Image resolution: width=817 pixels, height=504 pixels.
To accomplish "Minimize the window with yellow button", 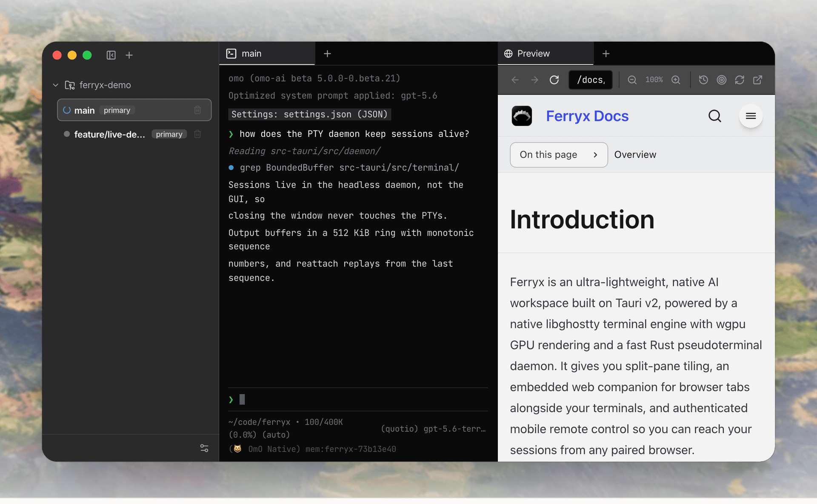I will pyautogui.click(x=72, y=55).
